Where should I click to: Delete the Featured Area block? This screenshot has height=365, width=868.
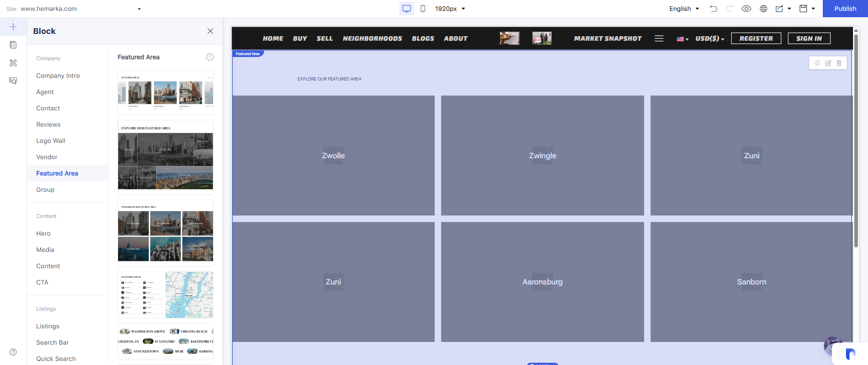(x=839, y=63)
